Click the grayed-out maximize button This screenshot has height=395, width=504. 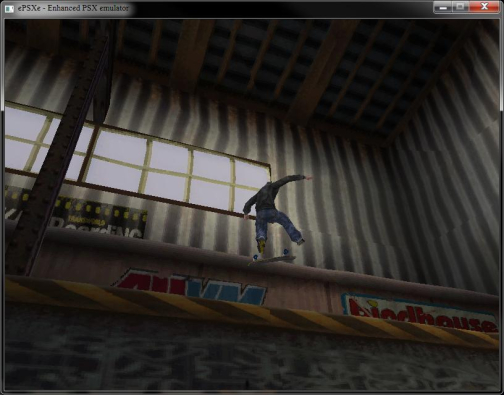click(x=460, y=7)
